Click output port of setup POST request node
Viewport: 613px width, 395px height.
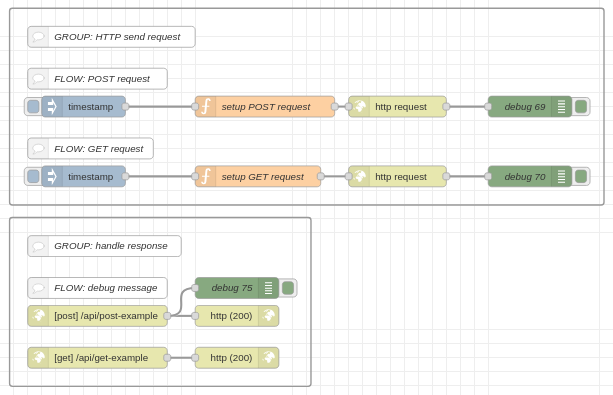pos(335,107)
